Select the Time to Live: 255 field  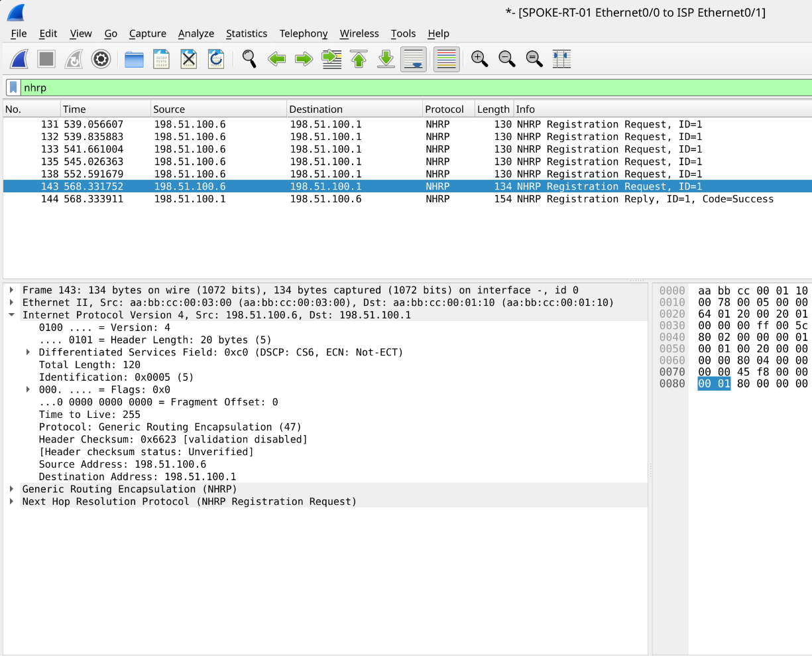click(89, 415)
